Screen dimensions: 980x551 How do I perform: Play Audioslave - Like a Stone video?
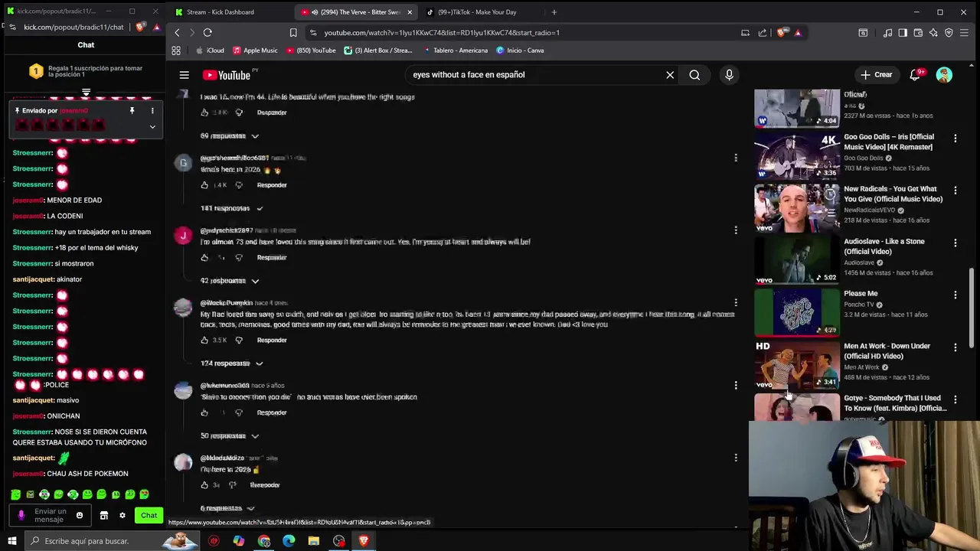click(797, 260)
